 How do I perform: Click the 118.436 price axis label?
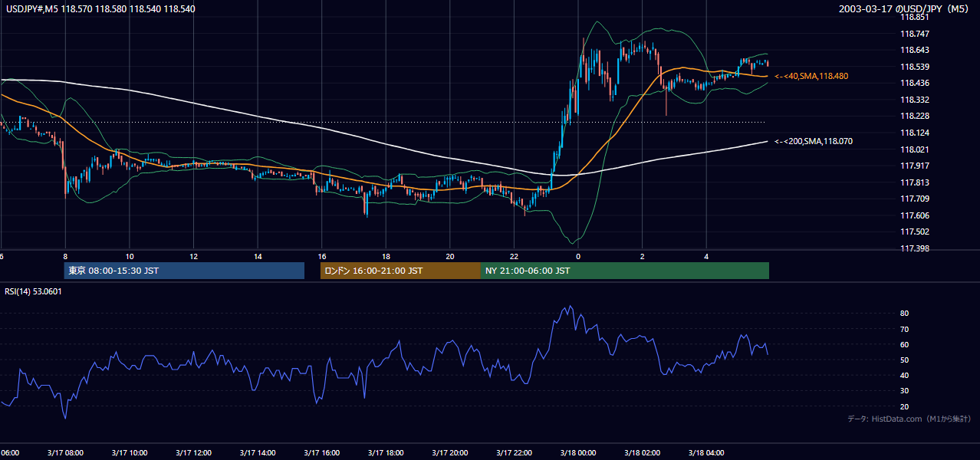coord(916,83)
